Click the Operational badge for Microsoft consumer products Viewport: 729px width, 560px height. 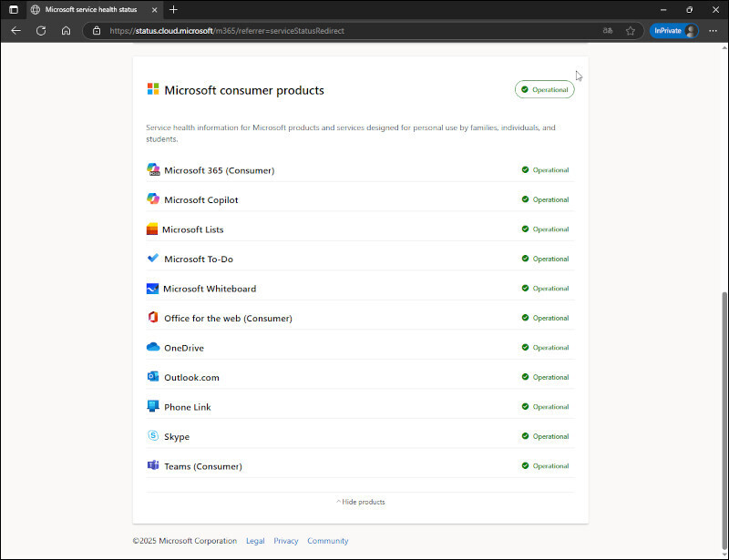click(544, 90)
